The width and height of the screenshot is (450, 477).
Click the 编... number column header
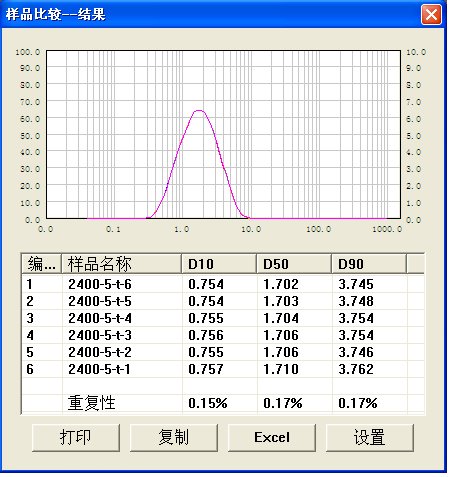pos(42,264)
